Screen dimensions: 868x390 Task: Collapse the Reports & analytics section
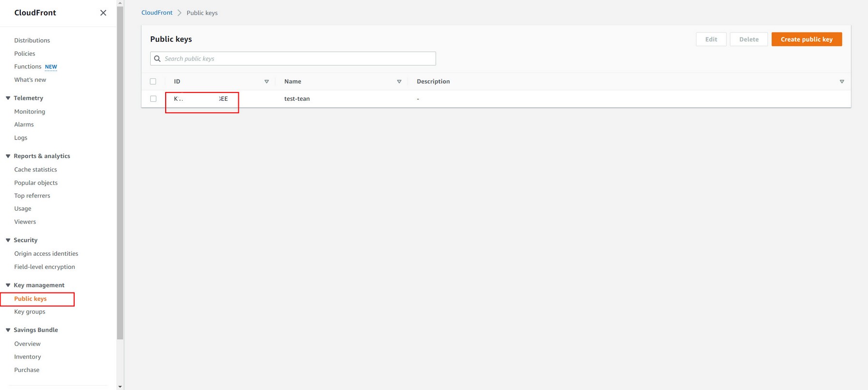click(x=8, y=156)
